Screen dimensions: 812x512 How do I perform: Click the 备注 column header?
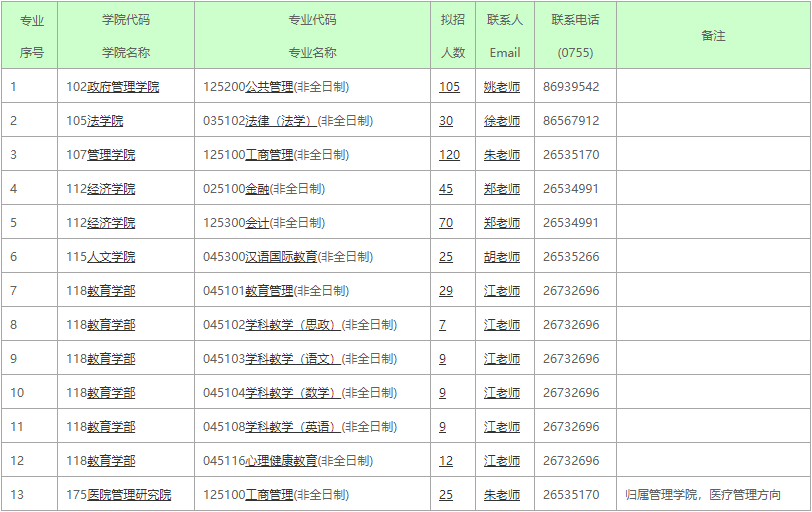[713, 36]
